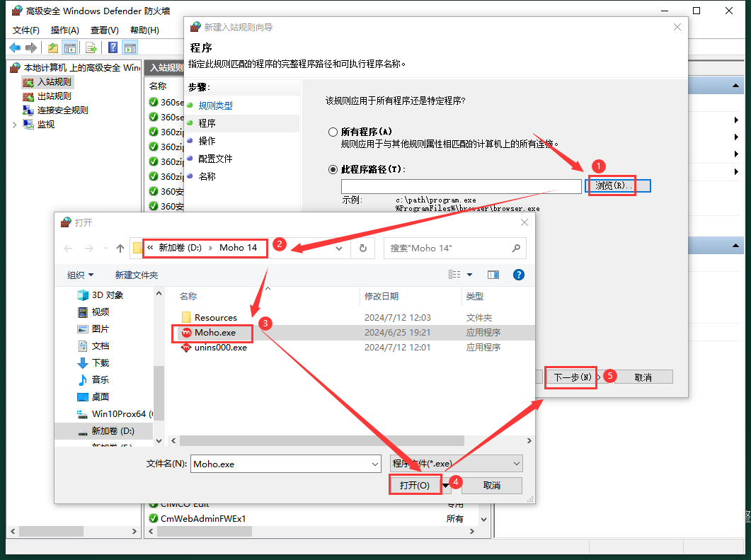Click the blue help icon in Open dialog
751x560 pixels.
519,275
